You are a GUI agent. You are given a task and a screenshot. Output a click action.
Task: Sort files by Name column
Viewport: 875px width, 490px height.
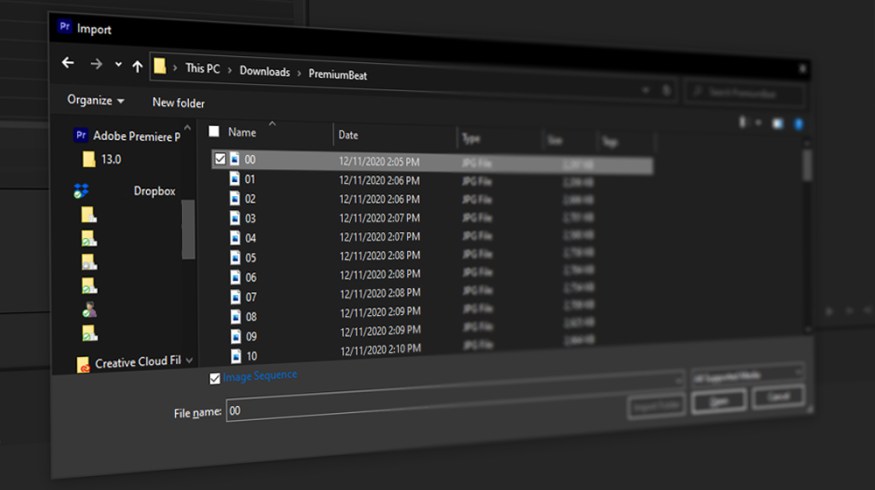point(242,132)
